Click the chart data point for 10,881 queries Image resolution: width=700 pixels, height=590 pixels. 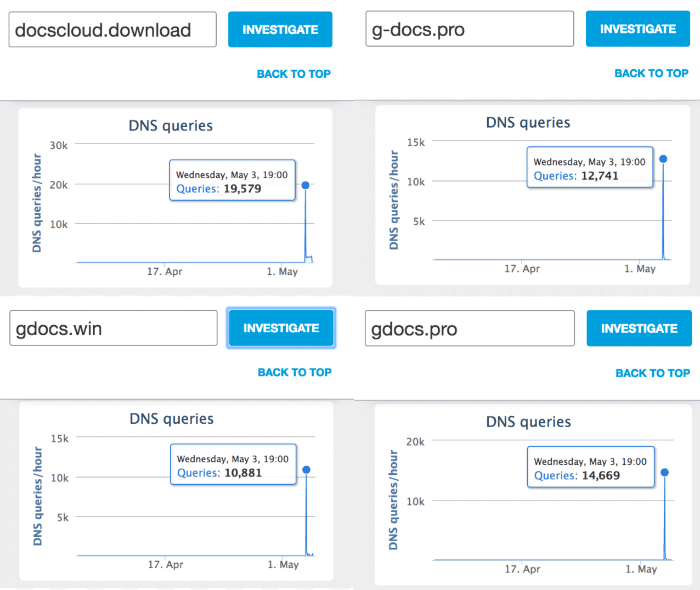(307, 470)
